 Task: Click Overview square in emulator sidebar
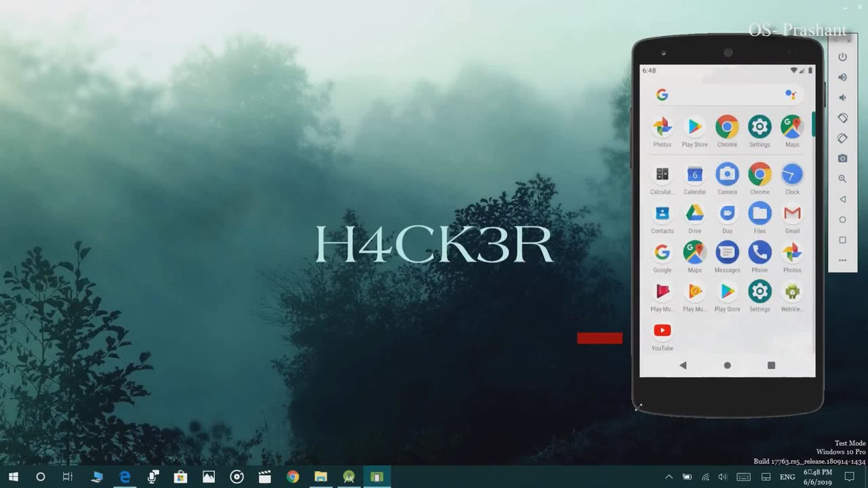tap(842, 240)
